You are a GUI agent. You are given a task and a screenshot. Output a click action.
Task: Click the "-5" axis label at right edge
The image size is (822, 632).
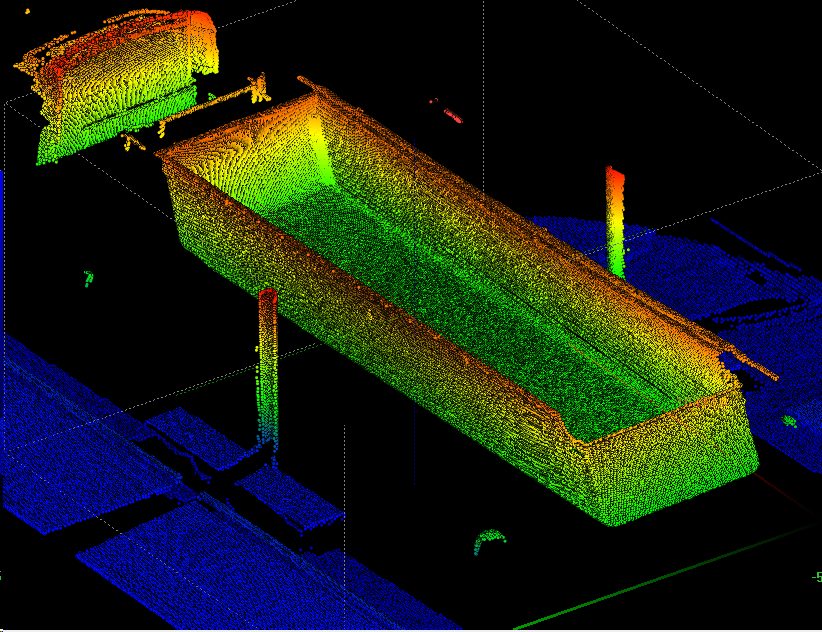[815, 577]
